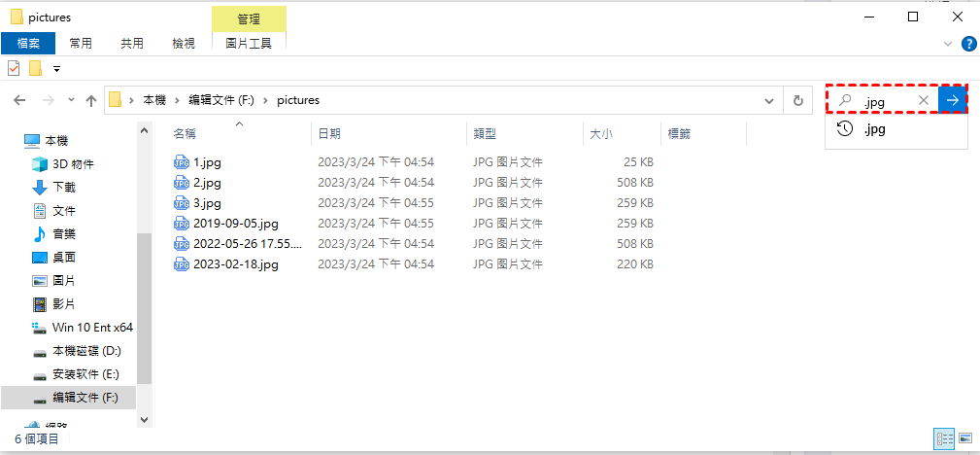Open the address bar history dropdown
This screenshot has height=455, width=980.
(x=768, y=100)
